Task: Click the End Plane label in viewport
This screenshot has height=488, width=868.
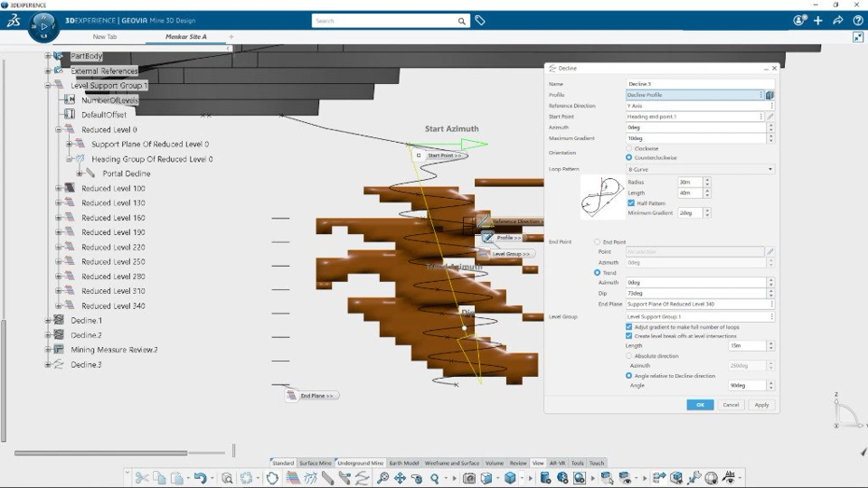Action: [x=316, y=396]
